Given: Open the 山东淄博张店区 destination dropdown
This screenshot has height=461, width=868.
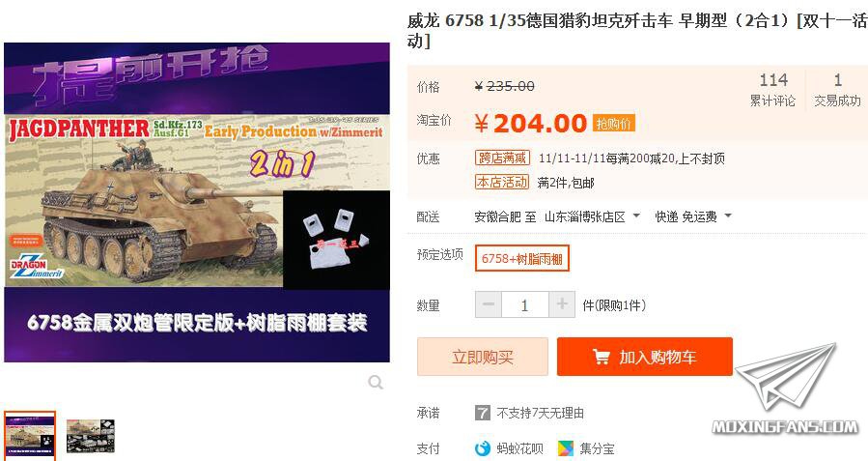Looking at the screenshot, I should [x=592, y=216].
